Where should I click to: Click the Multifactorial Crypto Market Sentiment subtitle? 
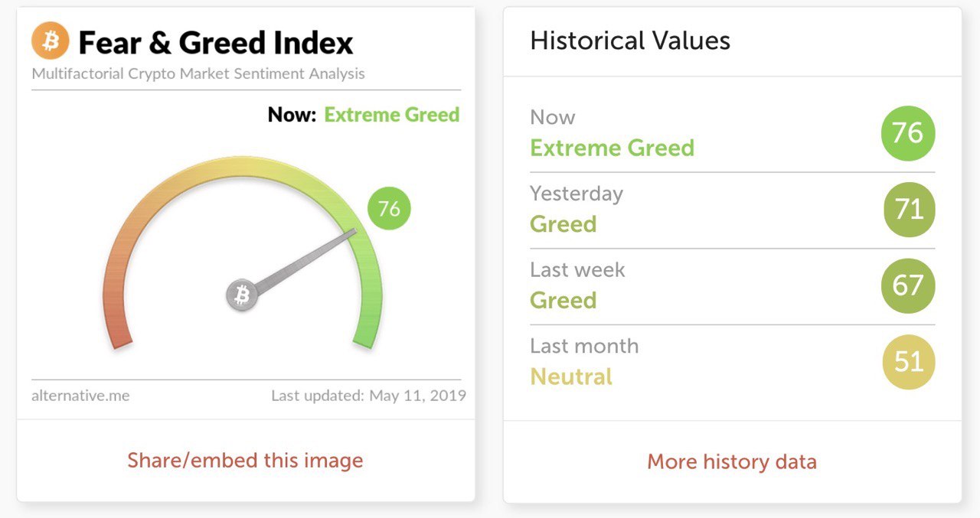pos(198,74)
